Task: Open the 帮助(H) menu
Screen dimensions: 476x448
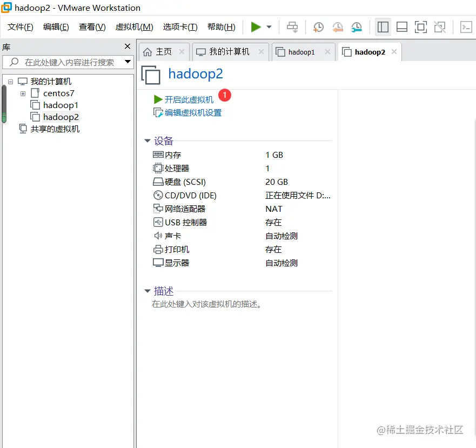Action: click(x=222, y=27)
